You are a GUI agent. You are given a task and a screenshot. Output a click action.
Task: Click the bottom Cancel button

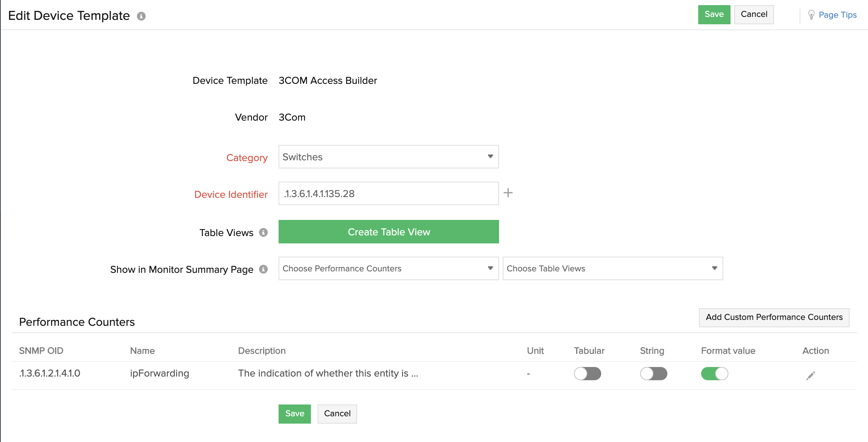pos(337,414)
